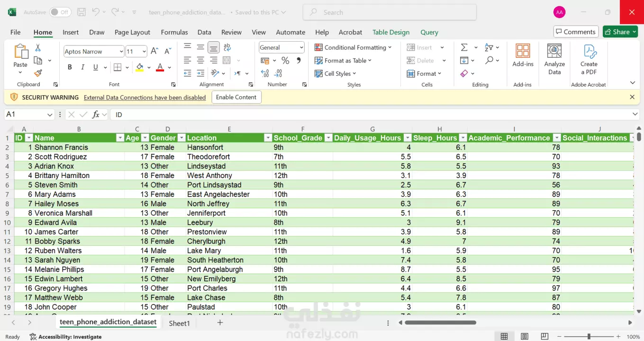Open the Comments pane

[x=575, y=32]
